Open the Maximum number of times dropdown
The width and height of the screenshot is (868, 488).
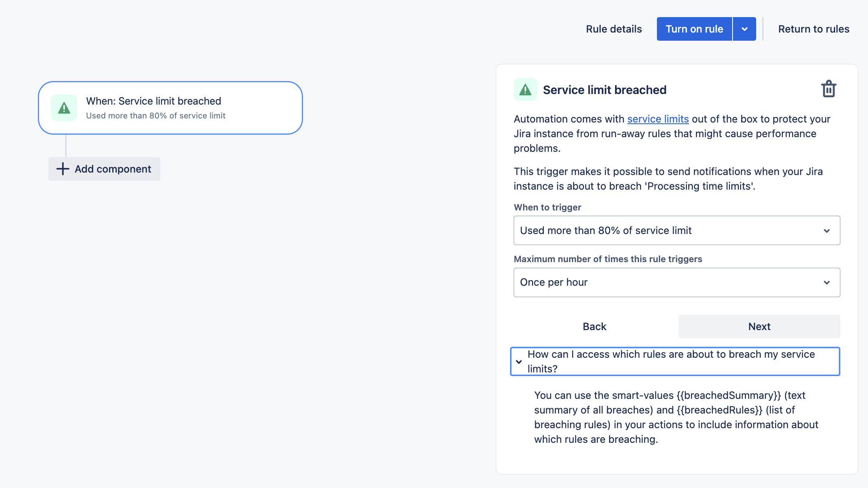(677, 282)
